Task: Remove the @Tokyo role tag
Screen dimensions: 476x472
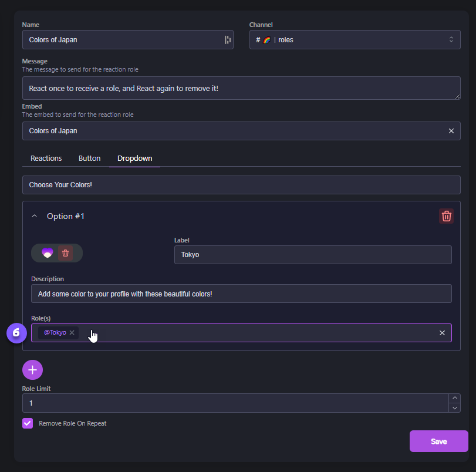Action: click(72, 333)
